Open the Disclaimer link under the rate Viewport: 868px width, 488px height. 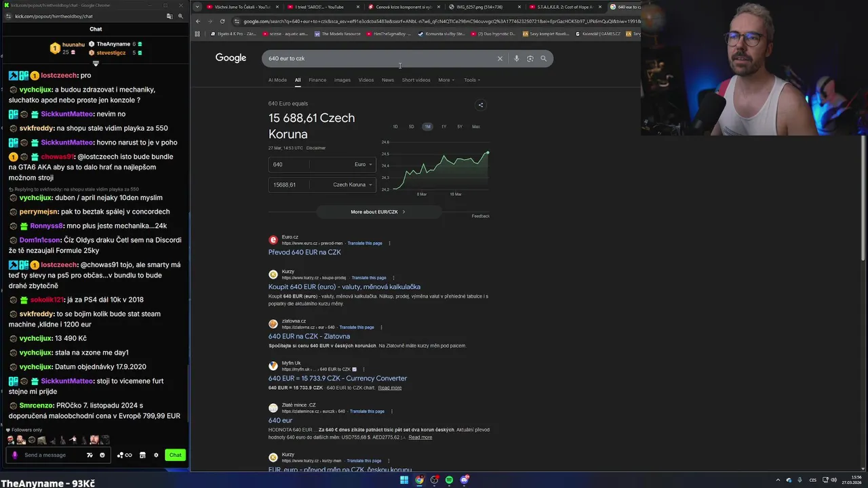tap(316, 148)
